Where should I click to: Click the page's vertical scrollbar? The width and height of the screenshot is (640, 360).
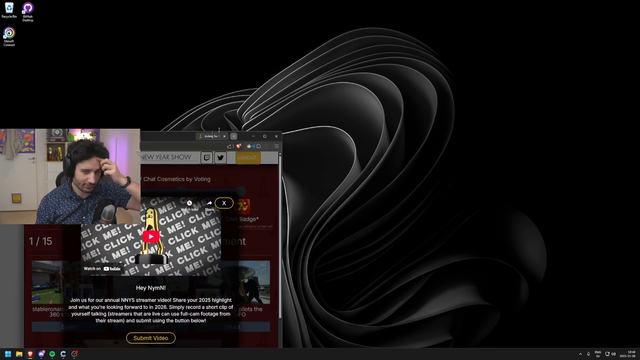(x=280, y=237)
